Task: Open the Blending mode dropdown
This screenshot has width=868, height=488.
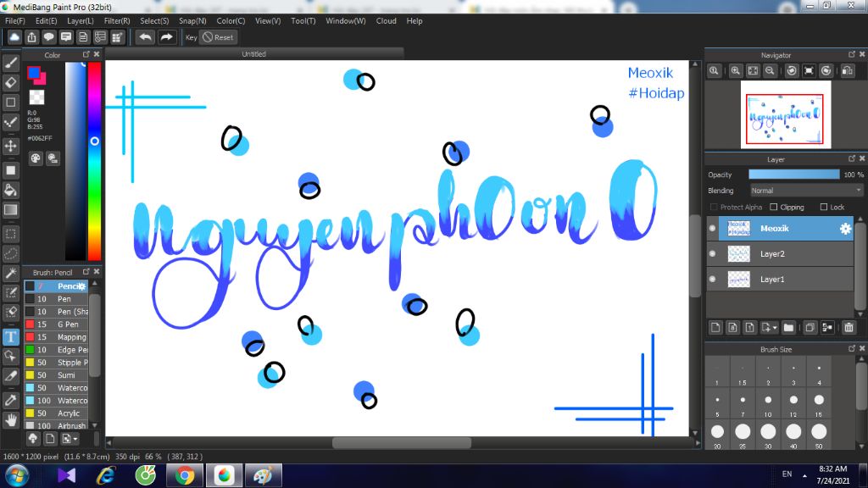Action: click(807, 191)
